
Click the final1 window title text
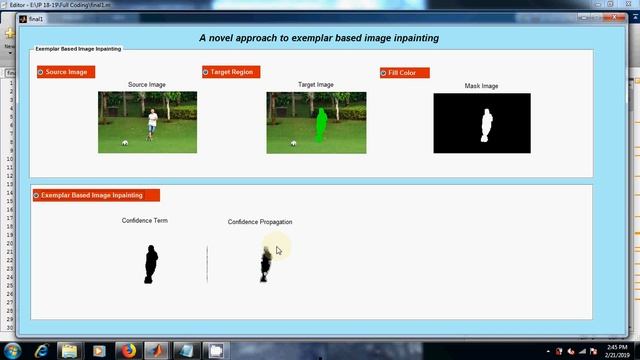pos(36,19)
